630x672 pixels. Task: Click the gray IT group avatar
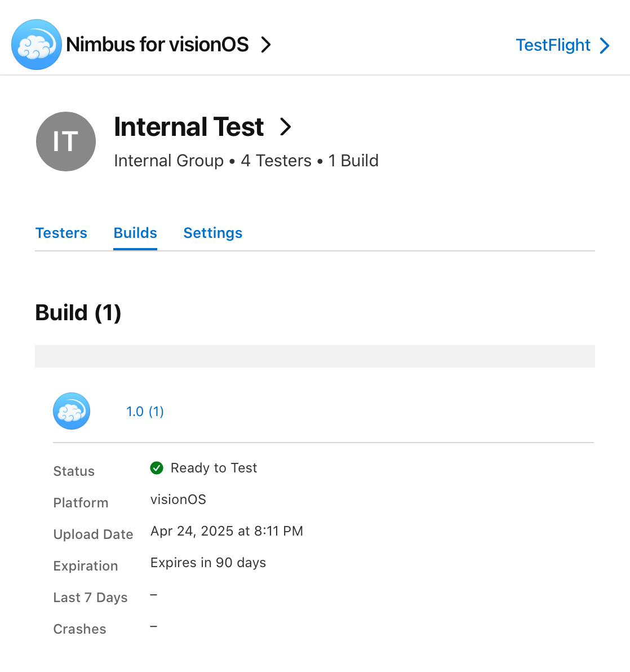click(x=66, y=142)
